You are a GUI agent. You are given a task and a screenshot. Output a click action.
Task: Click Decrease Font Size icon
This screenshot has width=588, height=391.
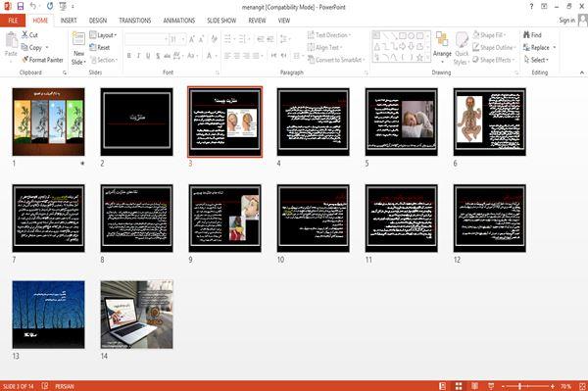[201, 39]
